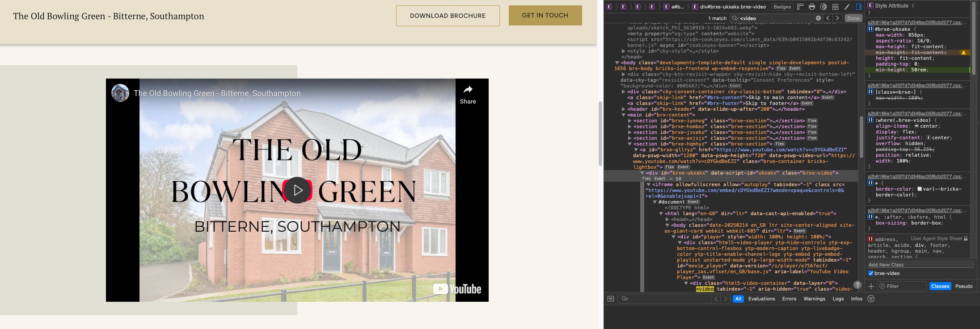Expand section brxe-jzseko node
980x329 pixels.
coord(629,133)
